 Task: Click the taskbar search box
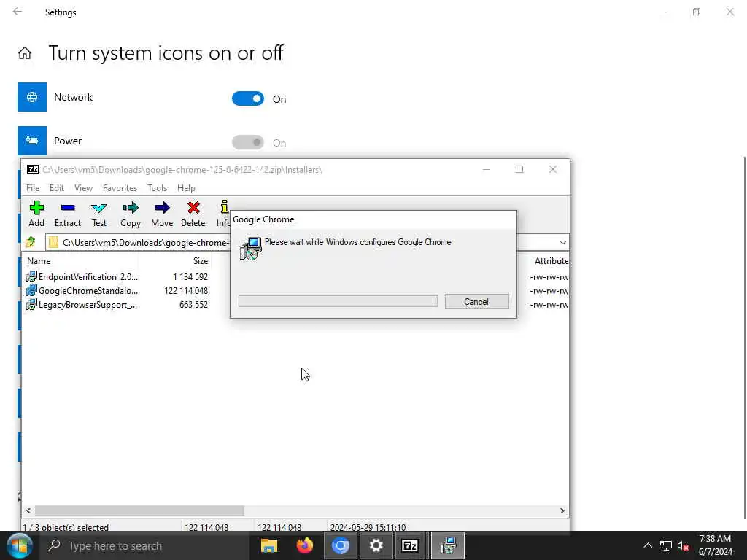pos(144,545)
